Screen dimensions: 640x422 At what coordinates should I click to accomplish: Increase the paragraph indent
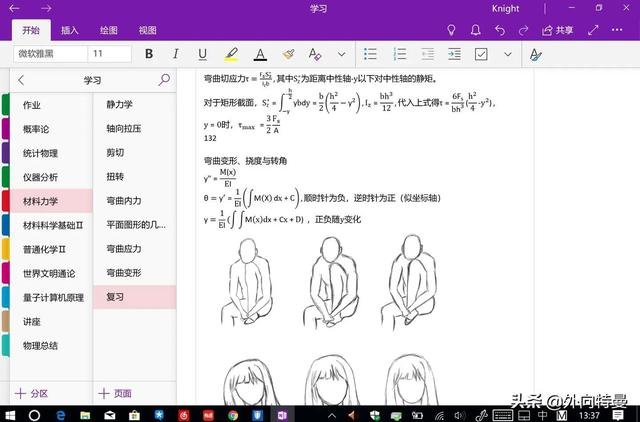pyautogui.click(x=454, y=54)
